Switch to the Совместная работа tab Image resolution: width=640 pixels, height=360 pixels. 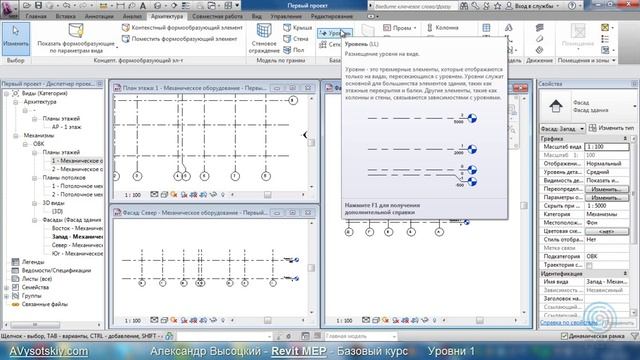coord(217,16)
